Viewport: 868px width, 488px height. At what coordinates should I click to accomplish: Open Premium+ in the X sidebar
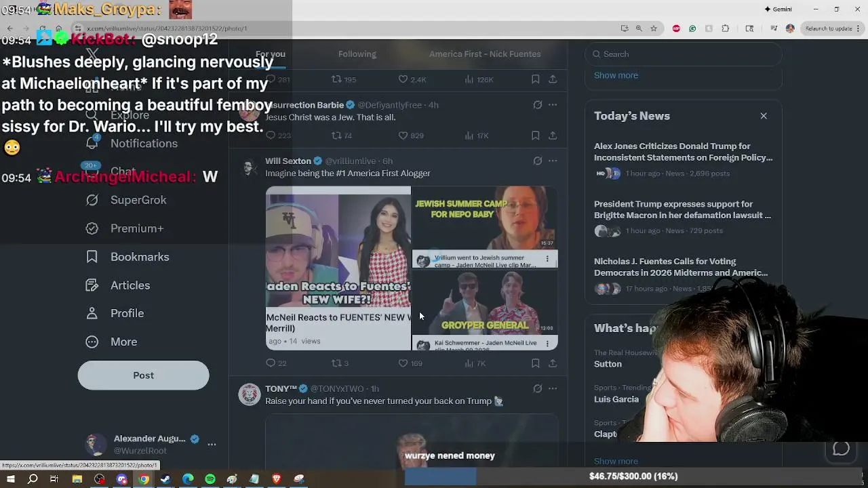125,228
